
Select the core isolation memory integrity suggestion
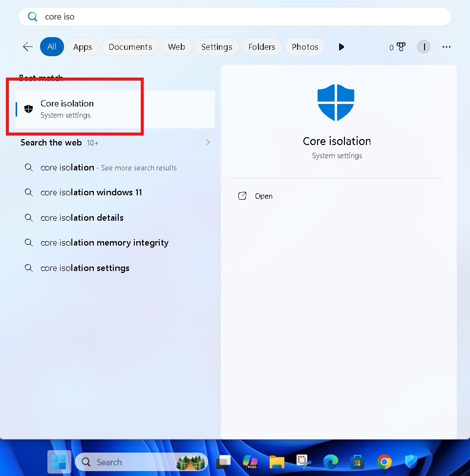coord(104,242)
